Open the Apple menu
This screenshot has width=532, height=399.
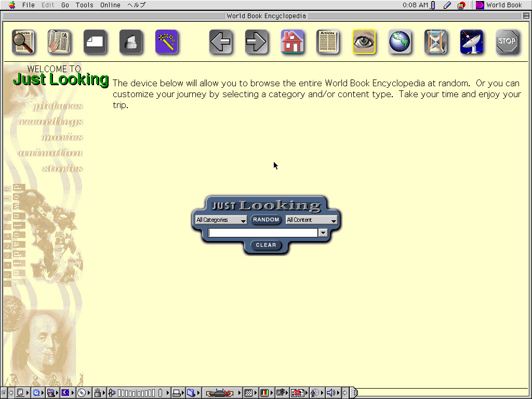(12, 5)
